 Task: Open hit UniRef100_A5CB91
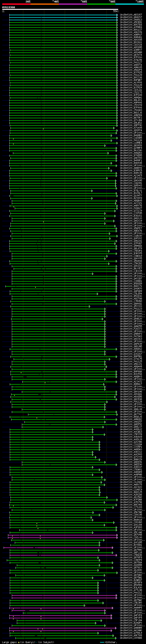point(131,22)
